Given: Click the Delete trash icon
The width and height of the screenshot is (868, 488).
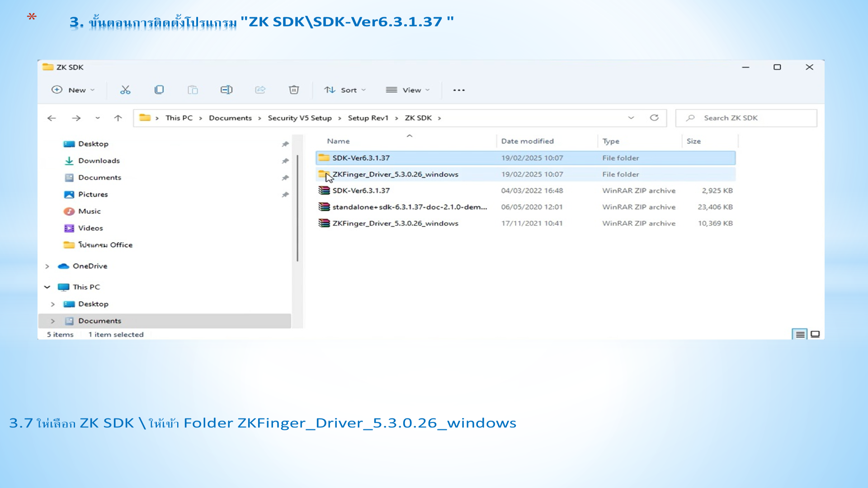Looking at the screenshot, I should [294, 90].
